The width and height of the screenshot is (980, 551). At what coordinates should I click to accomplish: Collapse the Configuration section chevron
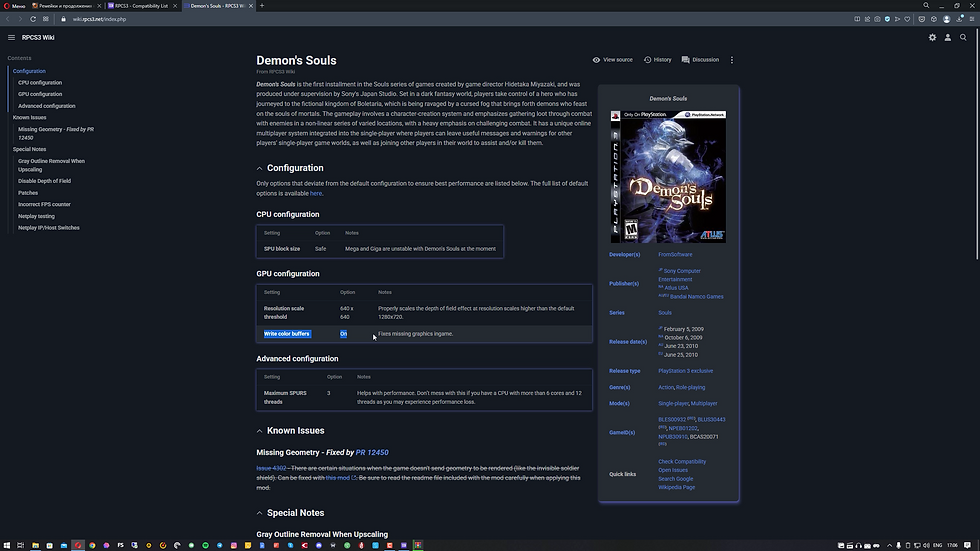(x=259, y=168)
